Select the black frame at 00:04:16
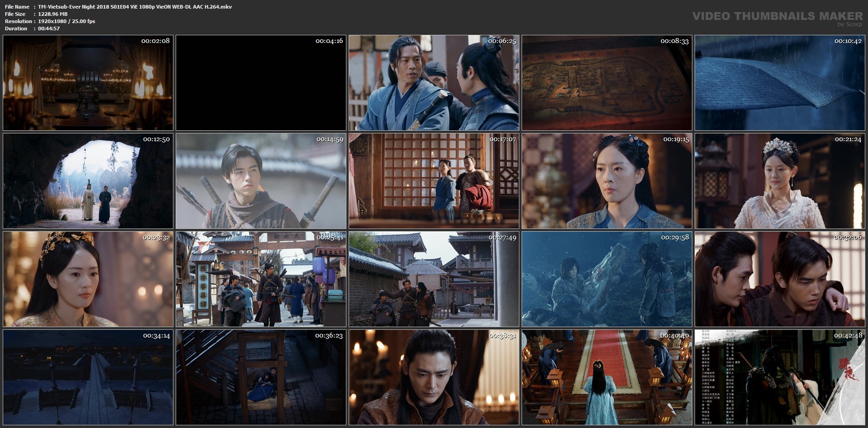 (x=261, y=83)
